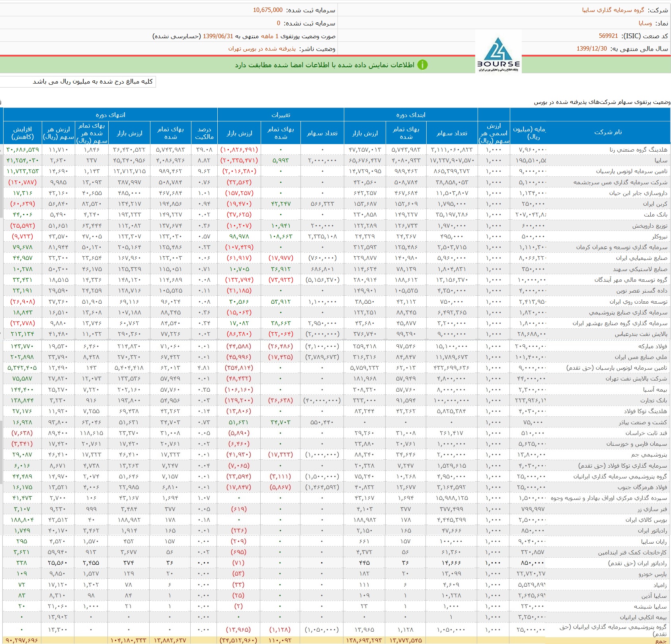Select row صنایع شیمیایی ایران
Image resolution: width=671 pixels, height=644 pixels.
point(337,258)
